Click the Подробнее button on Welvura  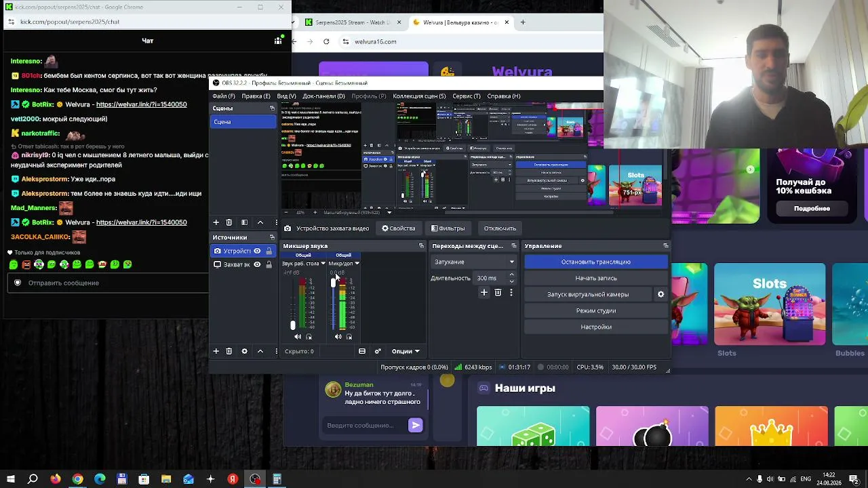(x=812, y=208)
